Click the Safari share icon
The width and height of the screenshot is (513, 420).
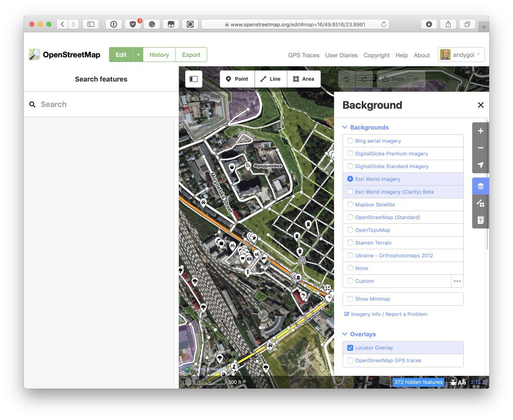tap(448, 24)
